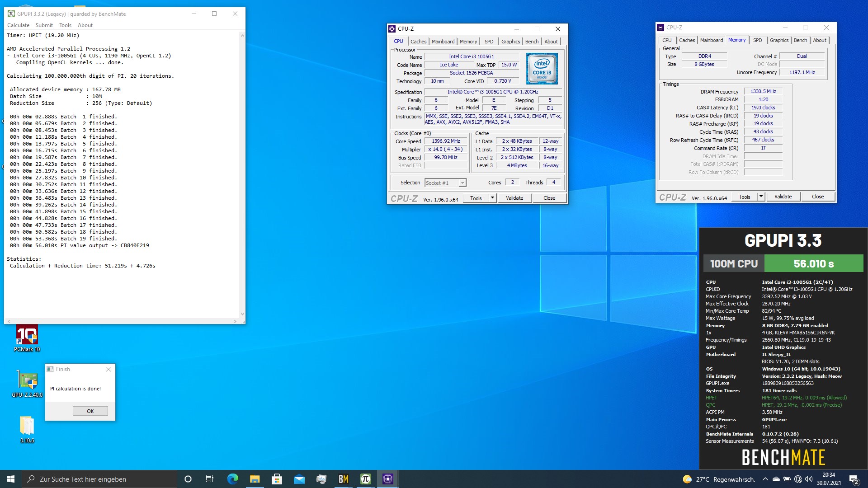Image resolution: width=868 pixels, height=488 pixels.
Task: Switch to GPUPI taskbar icon
Action: [x=365, y=479]
